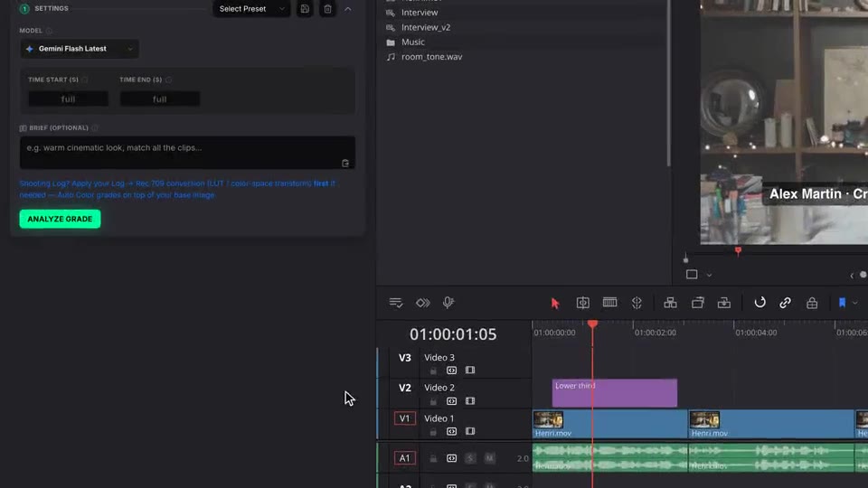868x488 pixels.
Task: Click the ANALYZE GRADE button
Action: point(60,219)
